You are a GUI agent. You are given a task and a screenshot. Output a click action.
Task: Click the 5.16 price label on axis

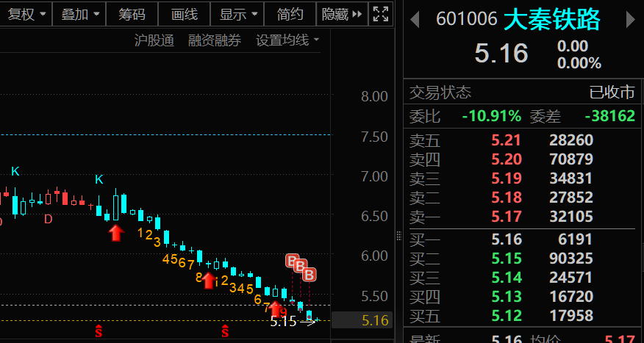pyautogui.click(x=362, y=320)
